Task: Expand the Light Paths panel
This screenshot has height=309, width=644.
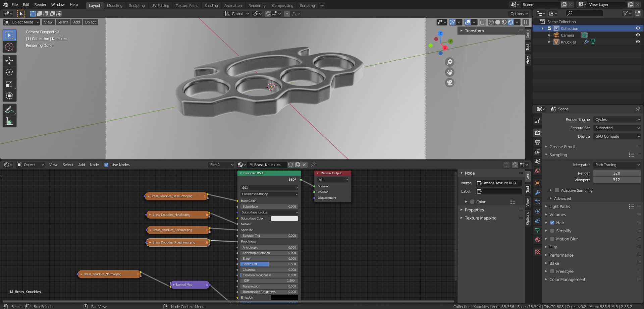Action: click(559, 206)
